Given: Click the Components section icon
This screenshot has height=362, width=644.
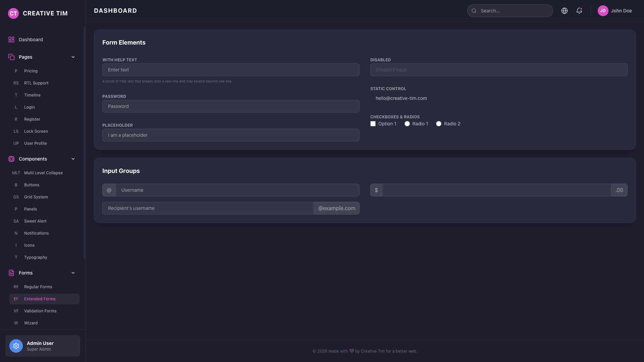Looking at the screenshot, I should click(x=11, y=159).
